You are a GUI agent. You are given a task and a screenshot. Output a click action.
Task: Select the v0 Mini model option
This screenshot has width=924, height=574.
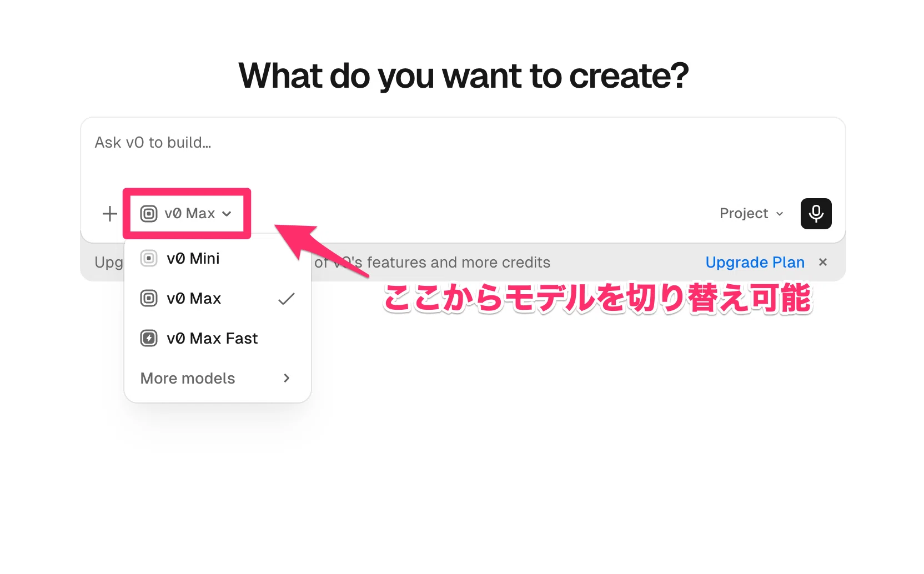point(217,259)
